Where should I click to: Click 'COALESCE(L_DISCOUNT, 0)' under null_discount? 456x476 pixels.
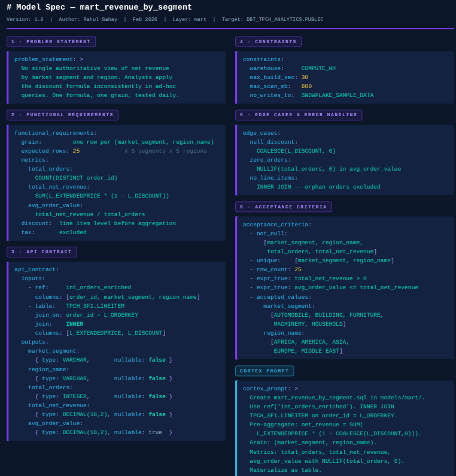(x=296, y=151)
